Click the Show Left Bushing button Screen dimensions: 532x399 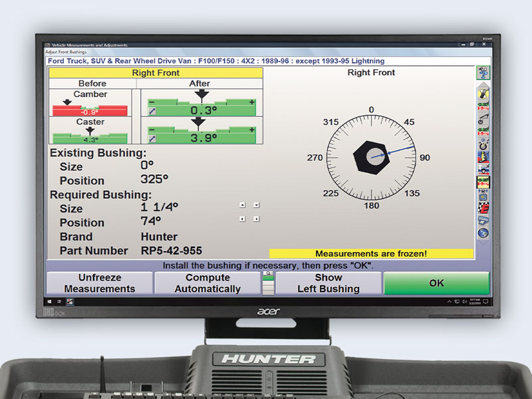point(328,283)
